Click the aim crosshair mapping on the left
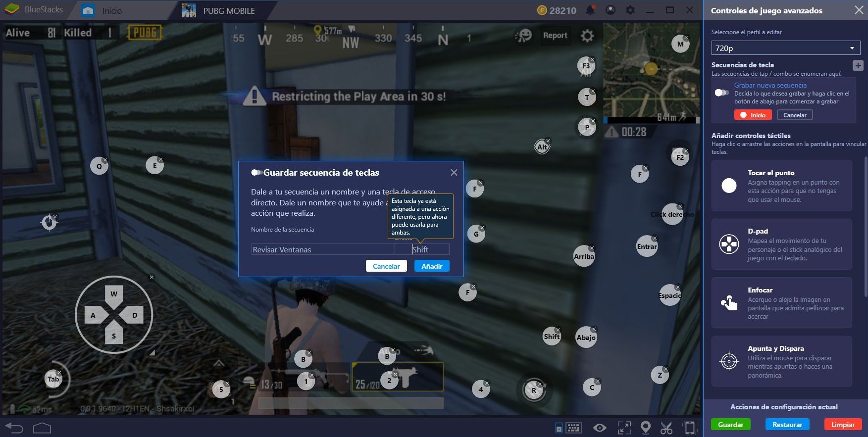The height and width of the screenshot is (437, 868). (49, 223)
